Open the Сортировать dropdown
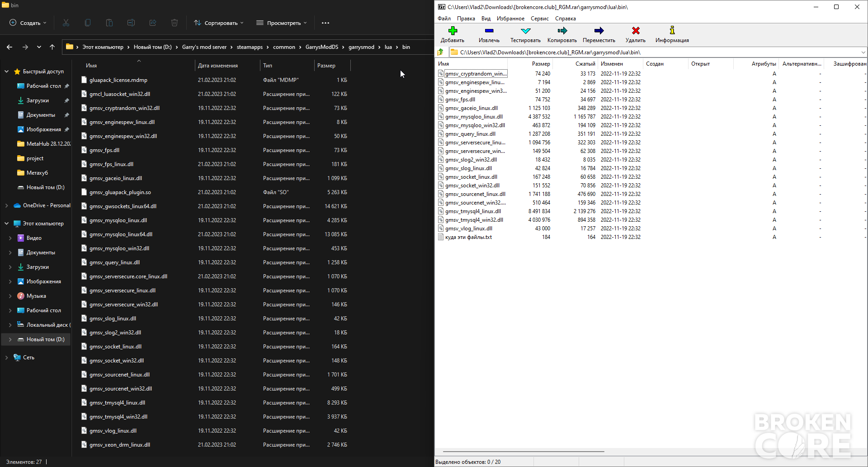 point(219,23)
